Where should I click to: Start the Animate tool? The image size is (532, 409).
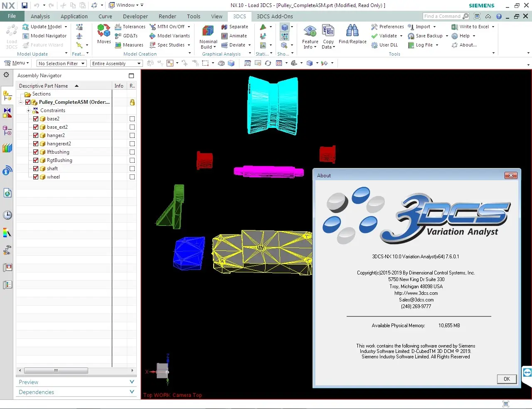[x=234, y=36]
